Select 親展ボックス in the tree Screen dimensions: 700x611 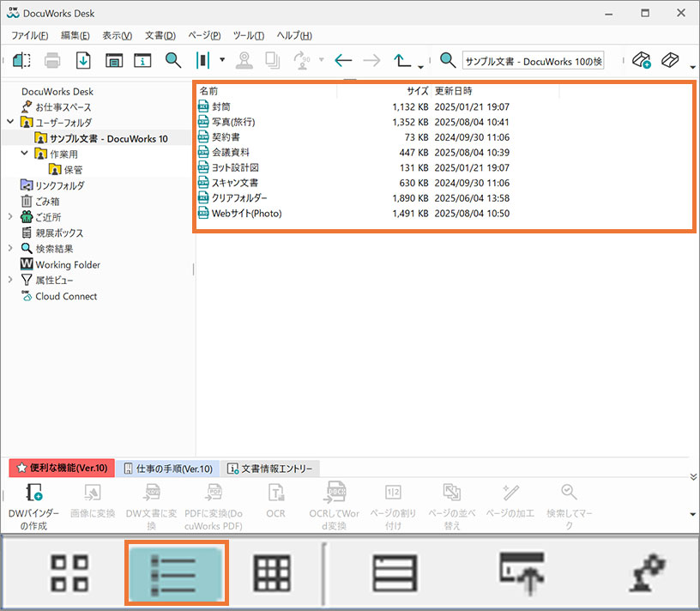52,233
